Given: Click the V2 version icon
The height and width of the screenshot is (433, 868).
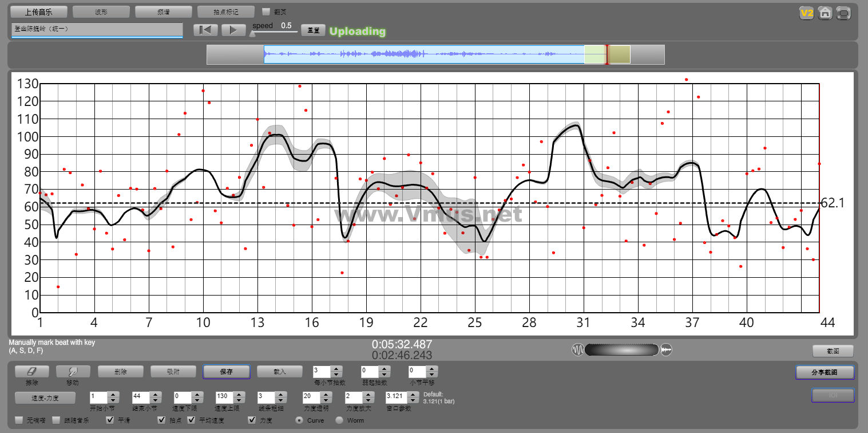Looking at the screenshot, I should tap(807, 13).
